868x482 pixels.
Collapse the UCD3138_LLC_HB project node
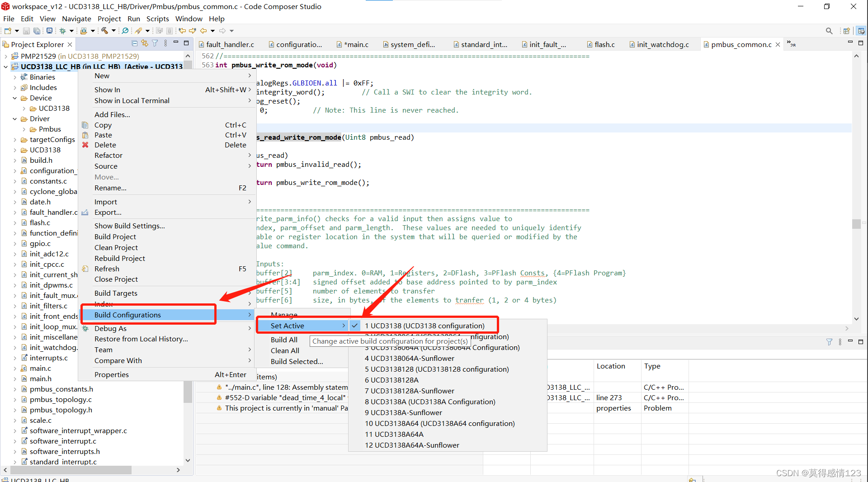(x=5, y=66)
